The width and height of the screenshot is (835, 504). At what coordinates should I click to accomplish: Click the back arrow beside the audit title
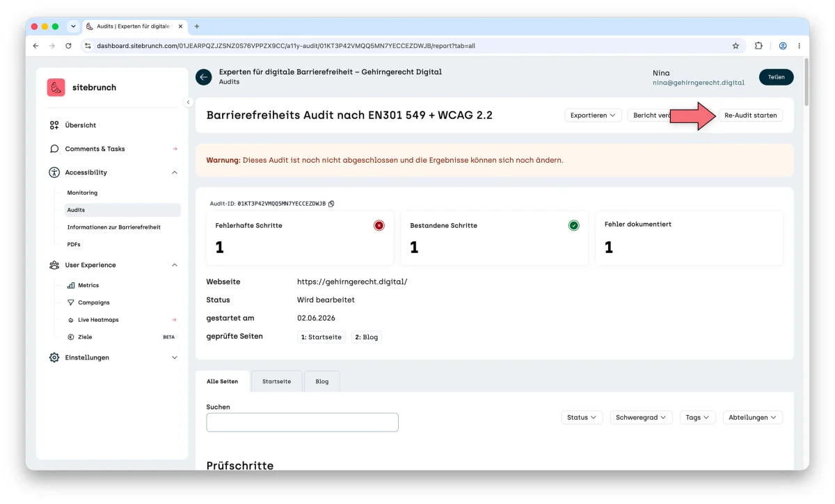(203, 77)
